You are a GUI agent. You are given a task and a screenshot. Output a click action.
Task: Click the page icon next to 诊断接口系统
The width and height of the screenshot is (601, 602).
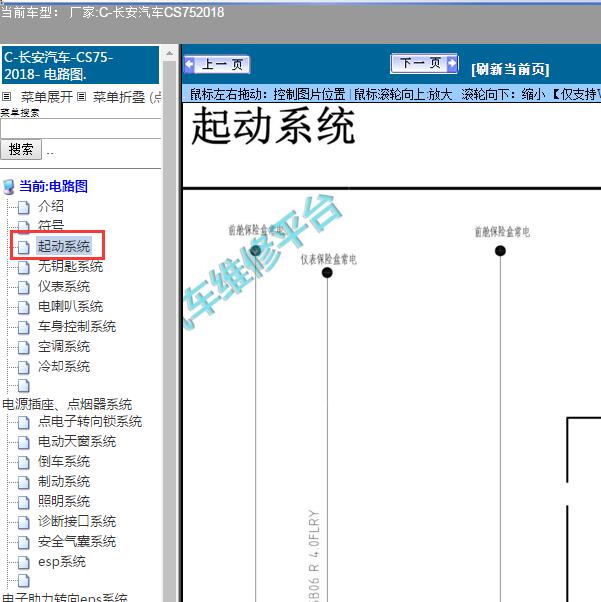point(23,522)
